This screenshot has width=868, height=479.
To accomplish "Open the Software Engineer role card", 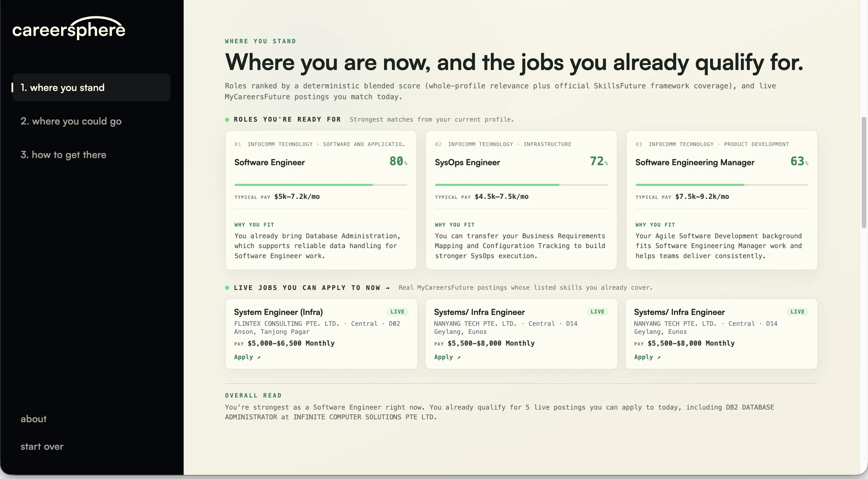I will pyautogui.click(x=321, y=200).
